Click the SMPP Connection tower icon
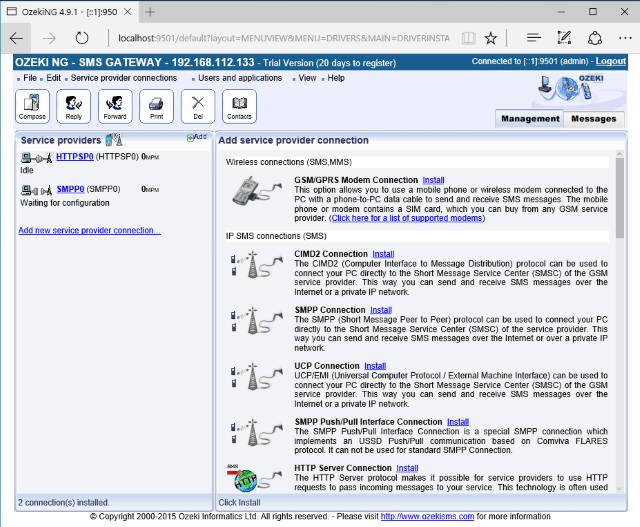640x527 pixels. (x=257, y=320)
